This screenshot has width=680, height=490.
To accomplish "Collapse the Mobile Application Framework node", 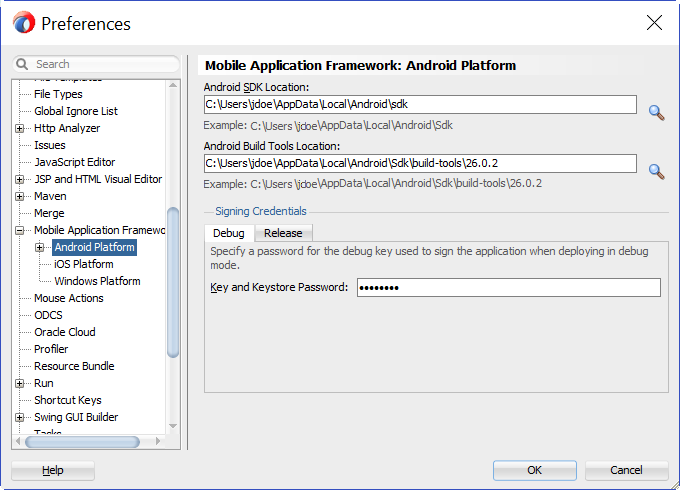I will pos(19,230).
